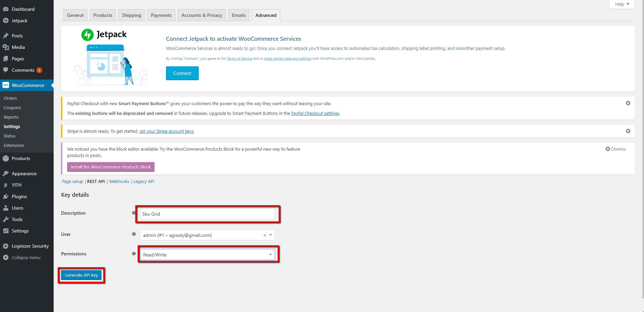Dismiss the Products Block notice
The width and height of the screenshot is (644, 312).
tap(616, 149)
